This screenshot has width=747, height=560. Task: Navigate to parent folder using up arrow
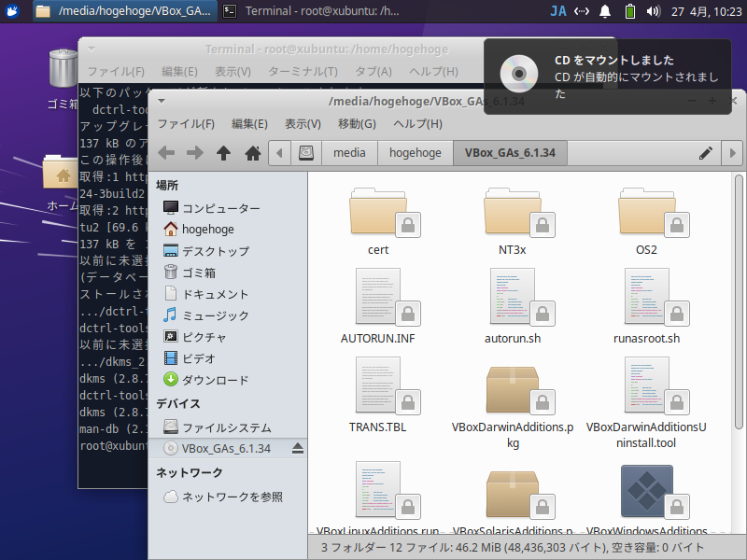223,153
